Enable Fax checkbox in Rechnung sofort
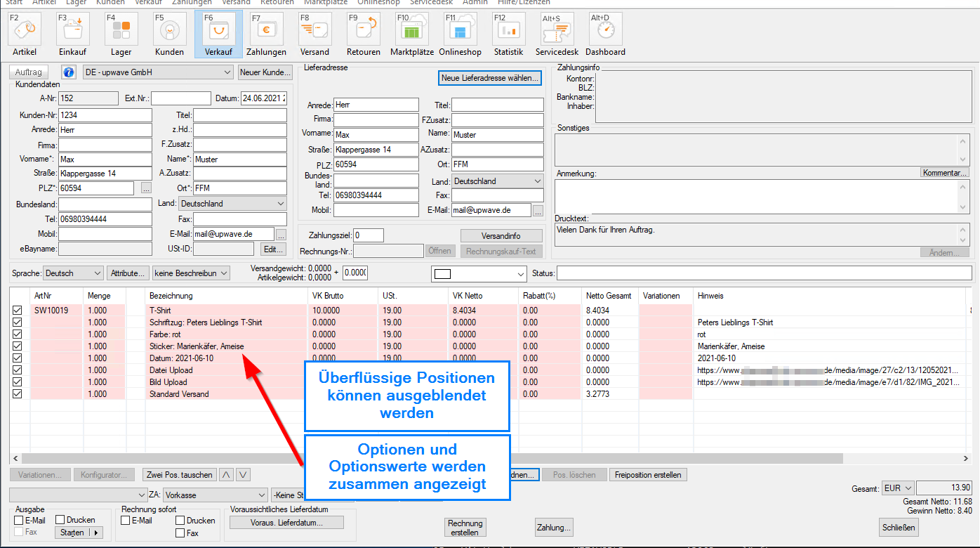 (x=180, y=533)
